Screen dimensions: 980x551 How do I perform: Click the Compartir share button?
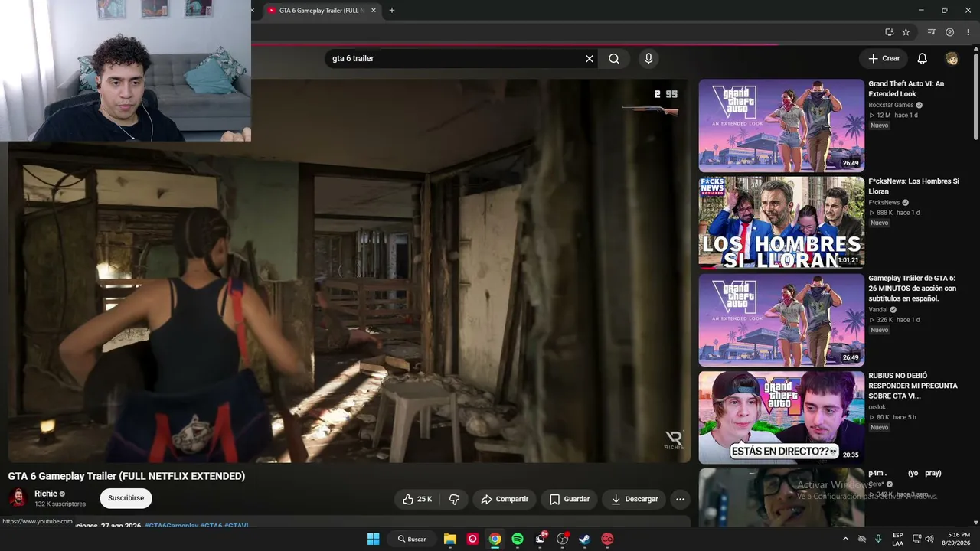tap(505, 499)
